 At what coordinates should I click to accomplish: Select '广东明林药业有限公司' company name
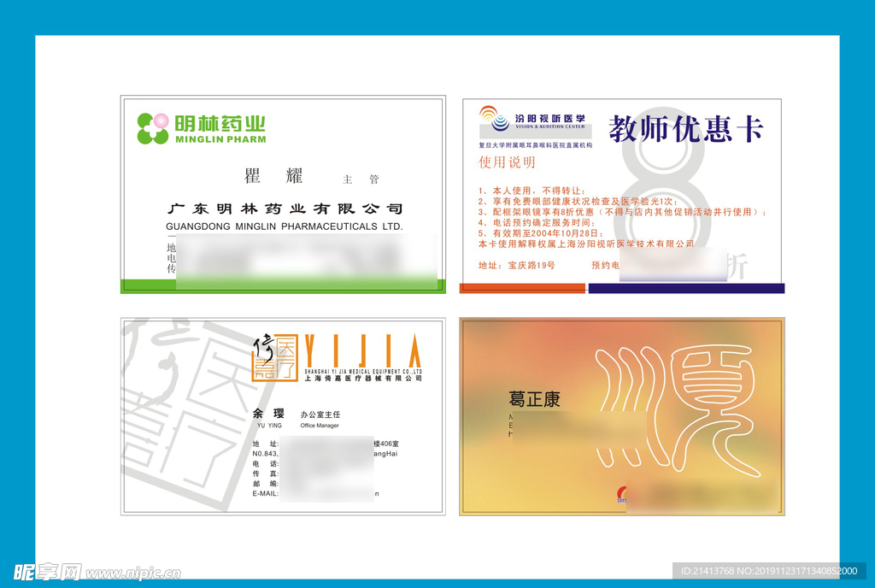[x=285, y=209]
